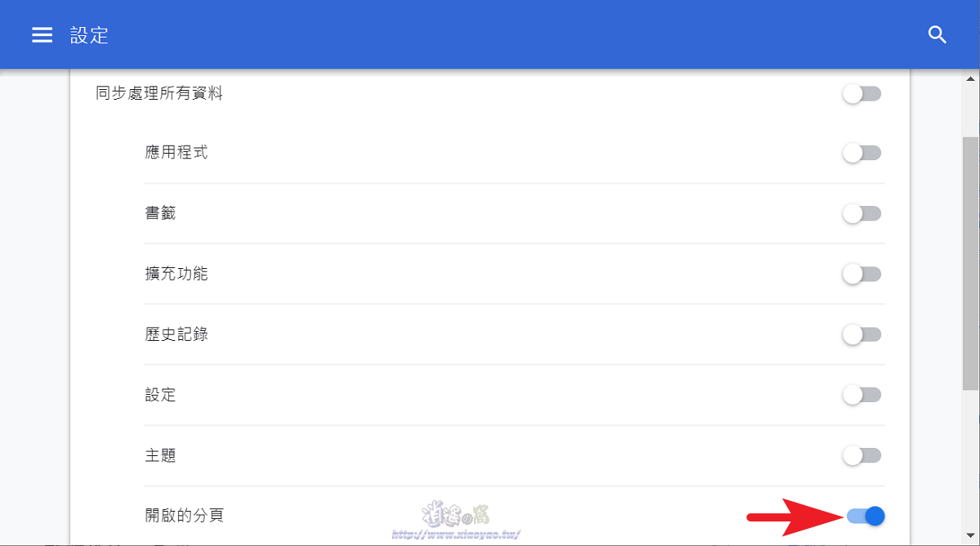Screen dimensions: 980x546
Task: Click the 書籤 item text
Action: (161, 213)
